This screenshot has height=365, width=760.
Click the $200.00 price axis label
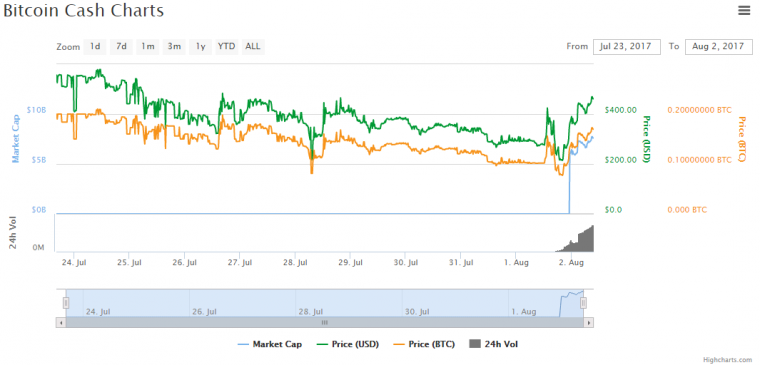pyautogui.click(x=620, y=159)
